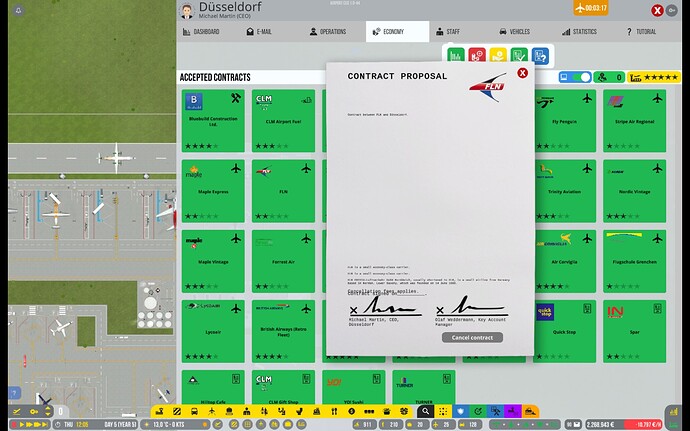Click the yellow five-star airport rating badge
690x431 pixels.
click(653, 77)
